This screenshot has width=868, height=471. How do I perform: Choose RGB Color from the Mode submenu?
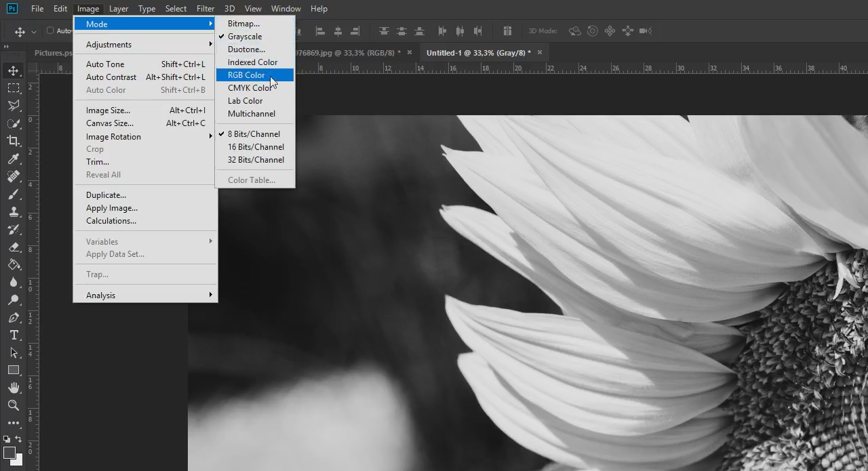(x=245, y=75)
